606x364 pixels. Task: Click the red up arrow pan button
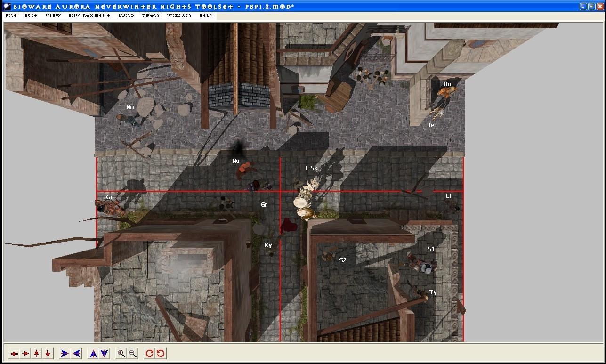pyautogui.click(x=37, y=353)
